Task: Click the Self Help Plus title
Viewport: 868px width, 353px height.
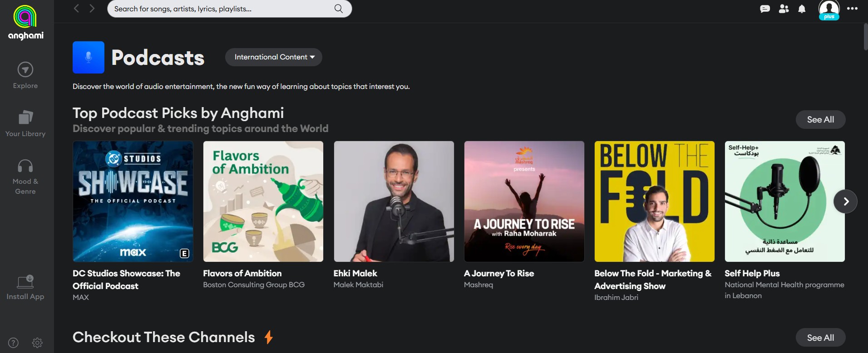Action: (x=752, y=273)
